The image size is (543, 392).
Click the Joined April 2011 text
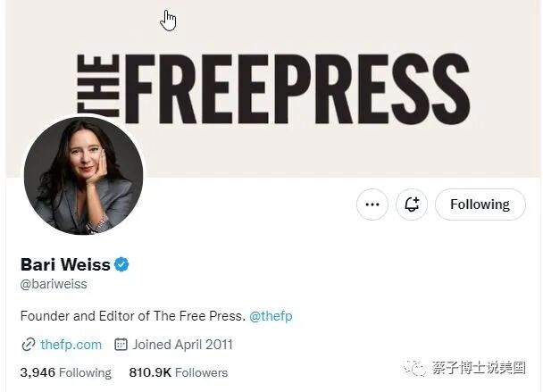pos(182,345)
